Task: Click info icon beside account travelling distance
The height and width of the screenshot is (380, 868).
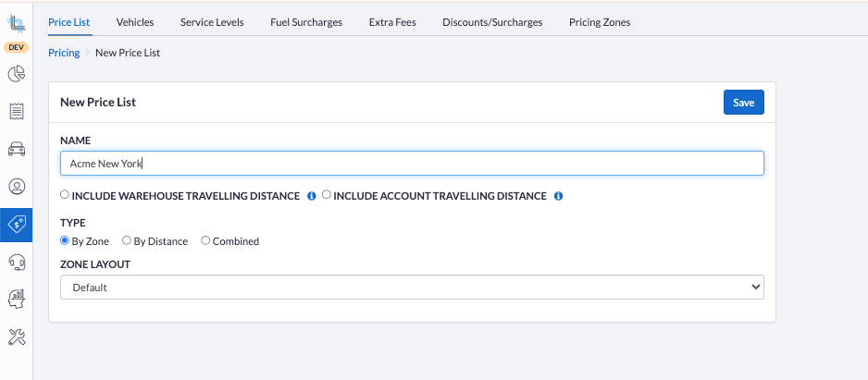Action: click(x=558, y=196)
